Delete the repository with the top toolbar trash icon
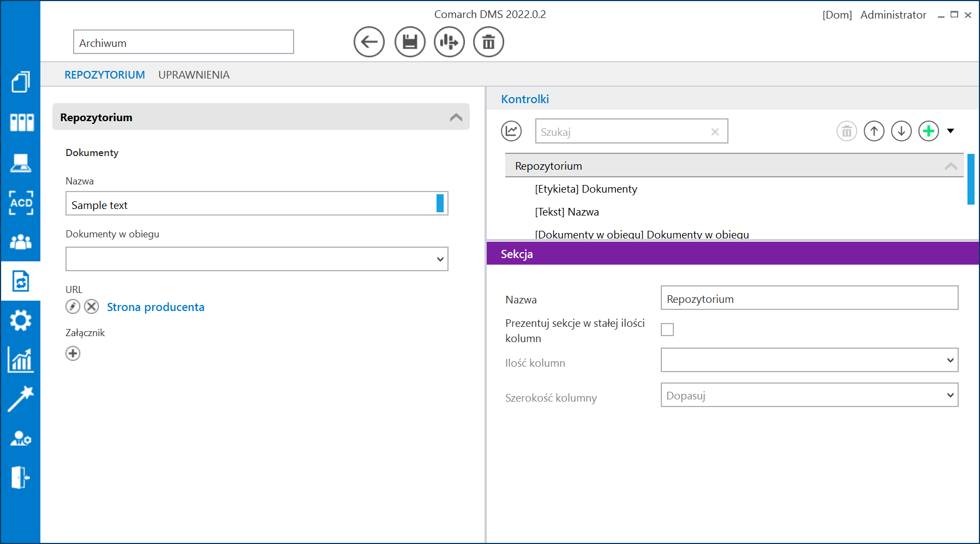Viewport: 980px width, 544px height. point(488,42)
